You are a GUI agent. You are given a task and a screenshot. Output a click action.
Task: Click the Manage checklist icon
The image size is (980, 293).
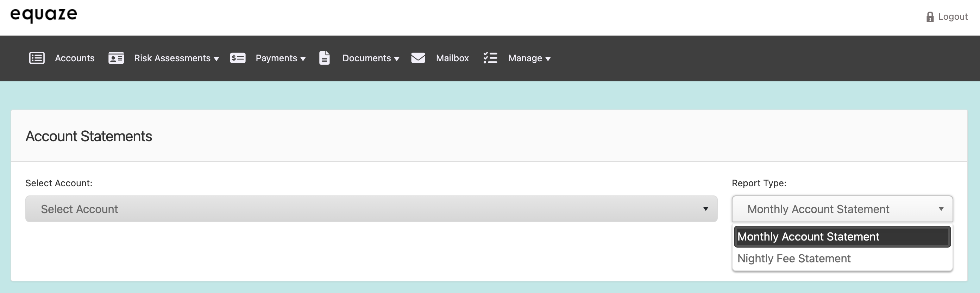(490, 58)
